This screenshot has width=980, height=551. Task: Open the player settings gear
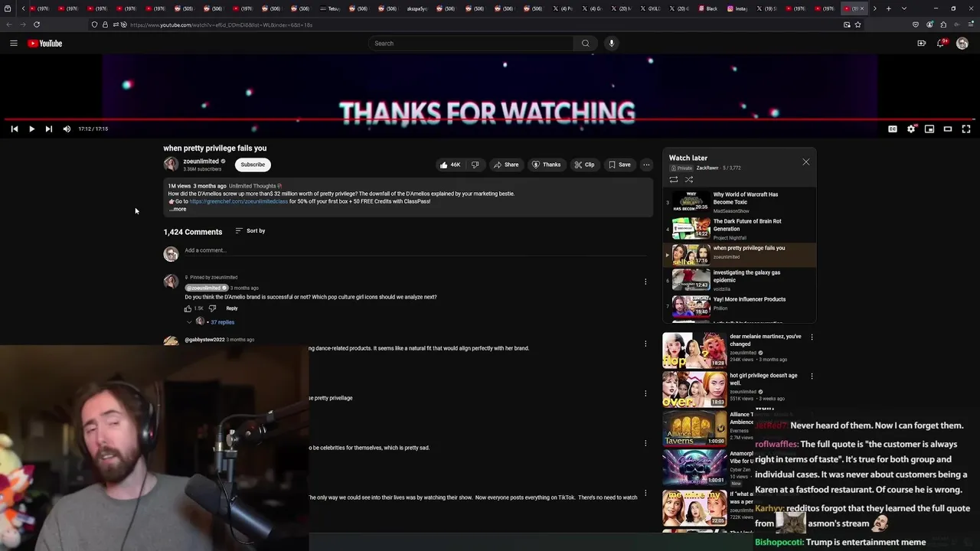click(911, 129)
